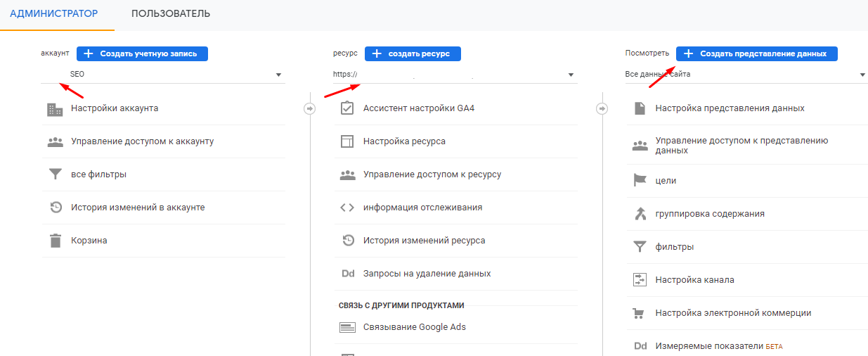868x356 pixels.
Task: Click the arrow circle between account and resource columns
Action: 309,108
